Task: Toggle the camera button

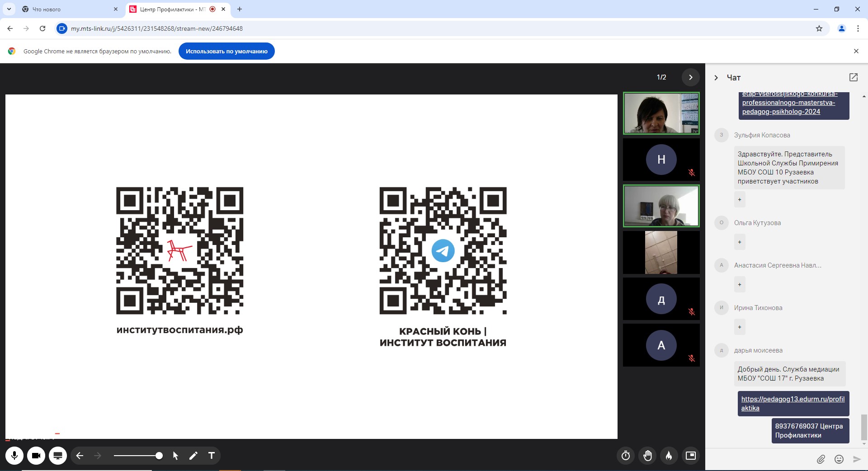Action: [x=36, y=456]
